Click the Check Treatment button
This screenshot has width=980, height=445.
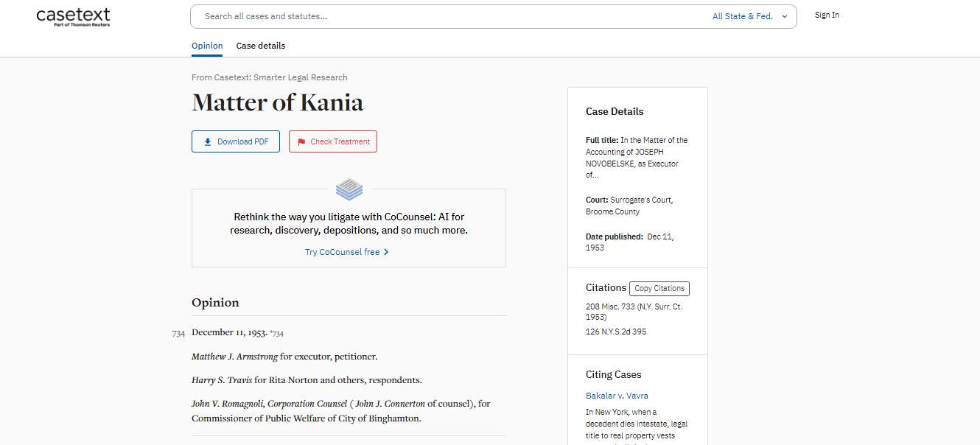tap(333, 141)
